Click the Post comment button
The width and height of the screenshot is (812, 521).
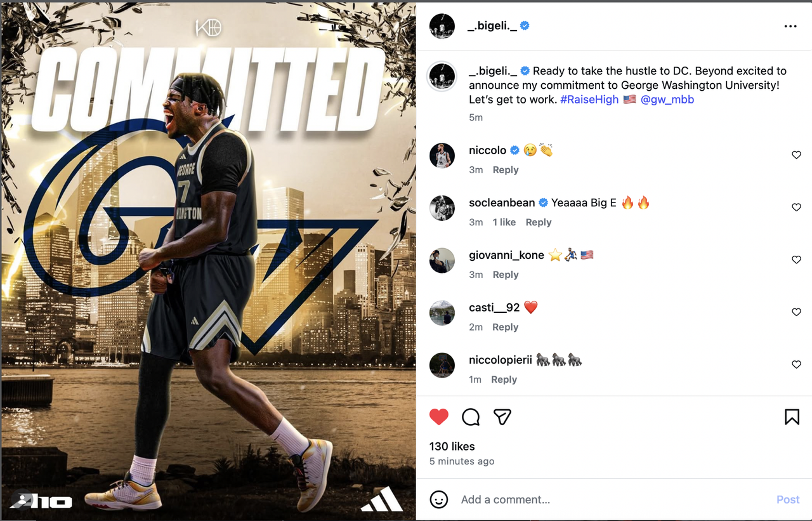[x=788, y=499]
